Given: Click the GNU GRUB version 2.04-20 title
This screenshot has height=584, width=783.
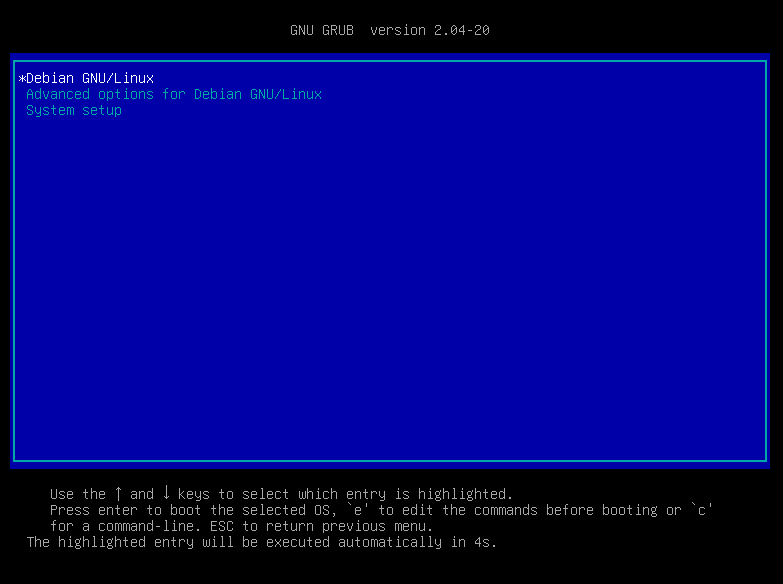Looking at the screenshot, I should pyautogui.click(x=390, y=30).
